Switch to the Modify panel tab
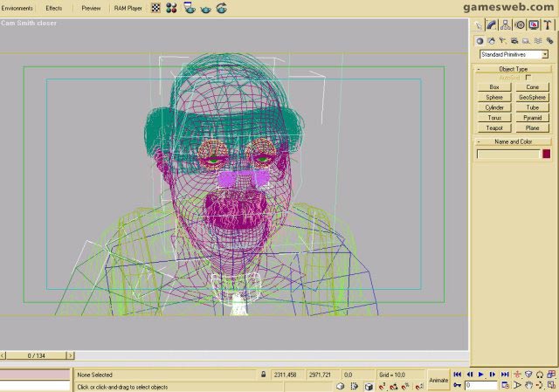The width and height of the screenshot is (559, 392). click(x=493, y=25)
